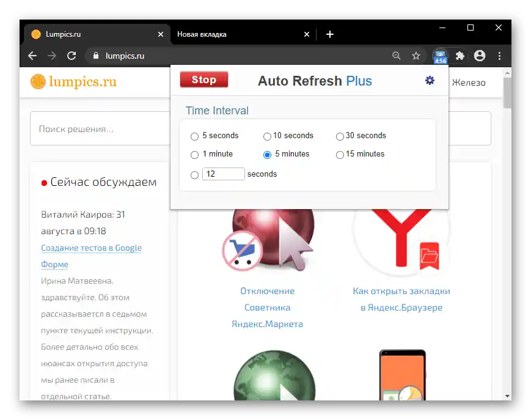The height and width of the screenshot is (420, 531).
Task: Bookmark this page with the star icon
Action: [x=416, y=56]
